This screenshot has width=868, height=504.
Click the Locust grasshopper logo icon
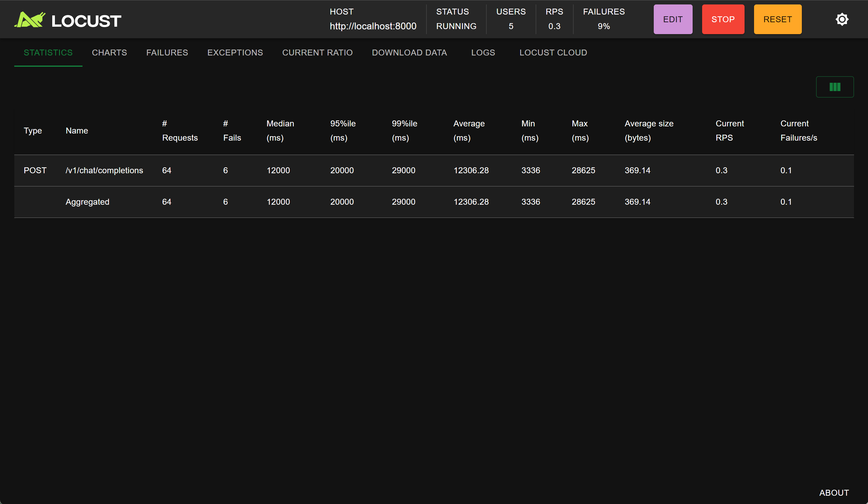pyautogui.click(x=30, y=20)
